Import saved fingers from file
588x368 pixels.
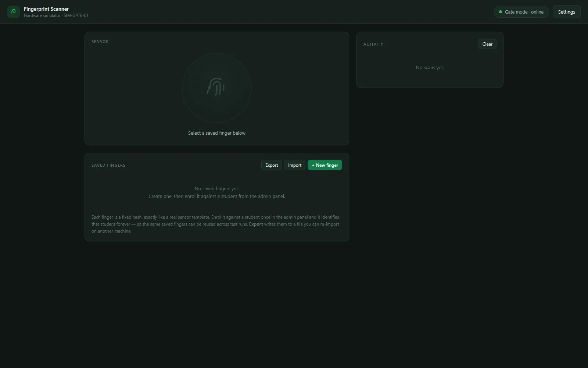295,165
